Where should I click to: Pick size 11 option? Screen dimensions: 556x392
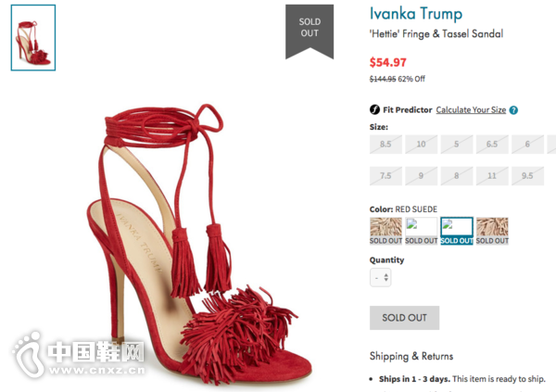(492, 175)
